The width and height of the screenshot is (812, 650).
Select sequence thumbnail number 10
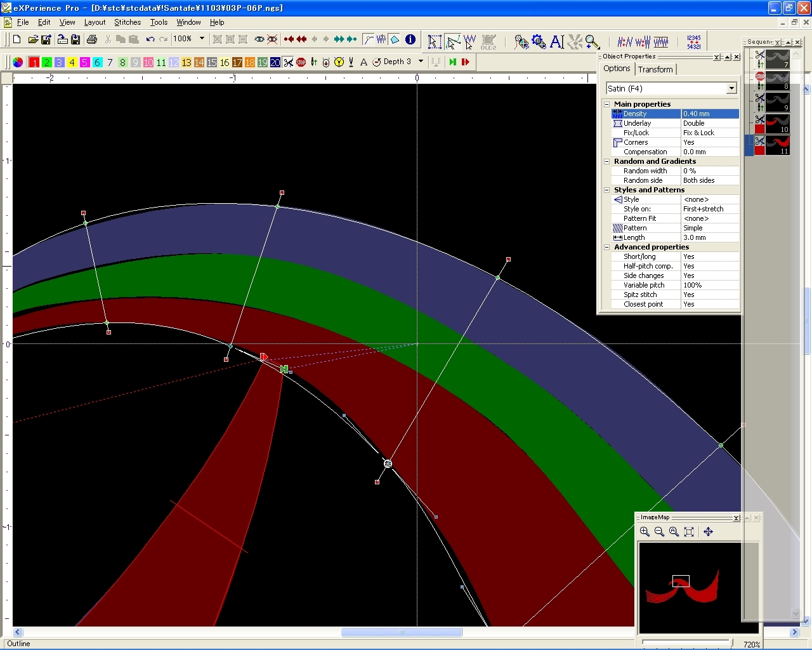(x=777, y=123)
